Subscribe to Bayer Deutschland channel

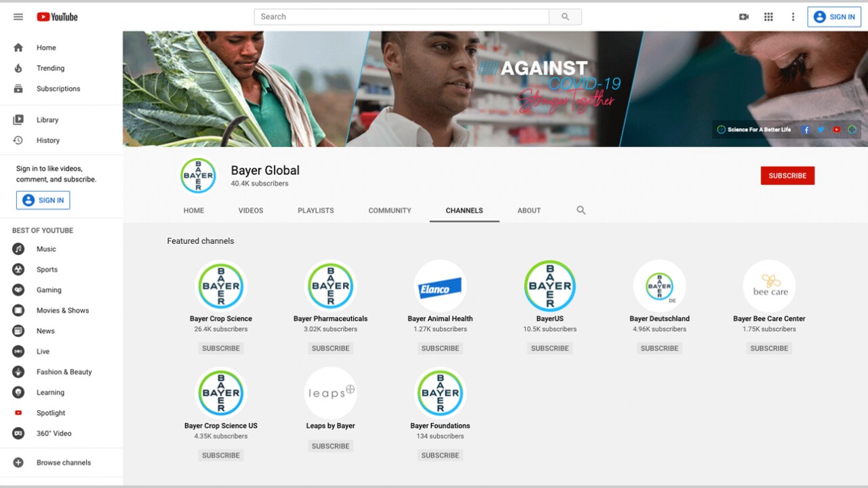(660, 348)
